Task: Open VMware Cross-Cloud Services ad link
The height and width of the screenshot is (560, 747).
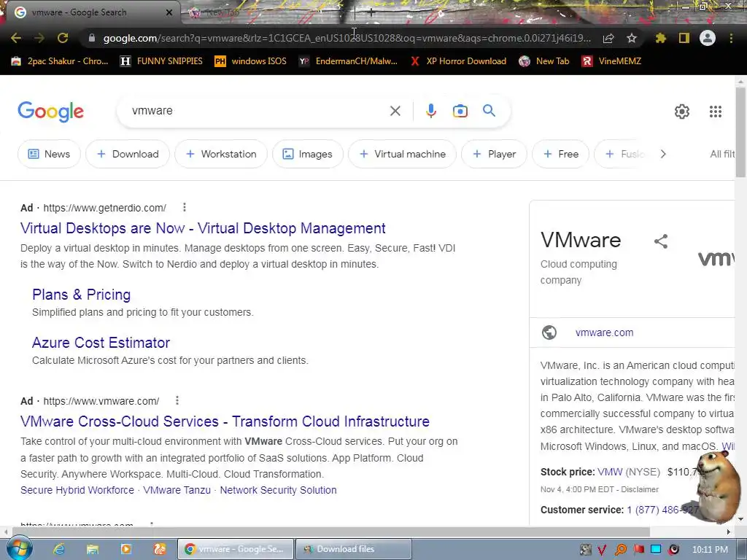Action: click(x=225, y=421)
